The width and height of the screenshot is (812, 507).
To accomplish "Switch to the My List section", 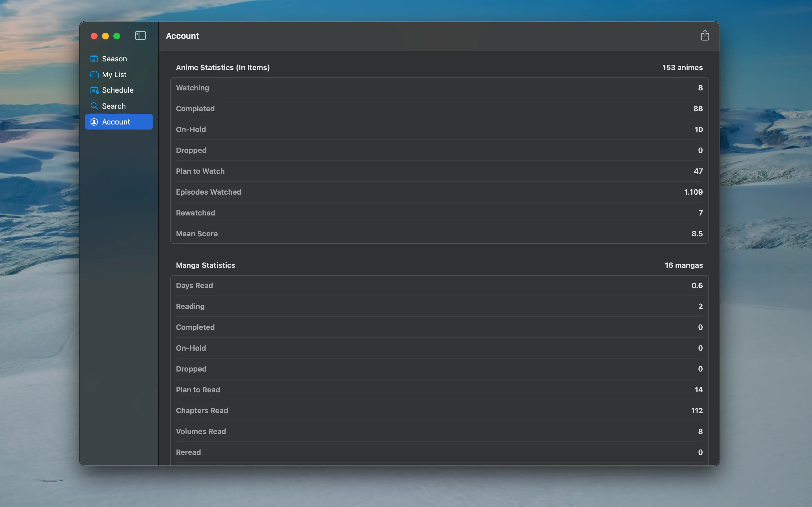I will click(114, 74).
